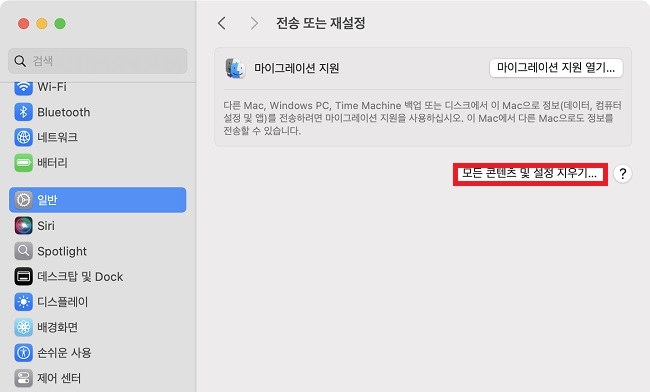
Task: Select the 배터리 label in sidebar
Action: [52, 163]
